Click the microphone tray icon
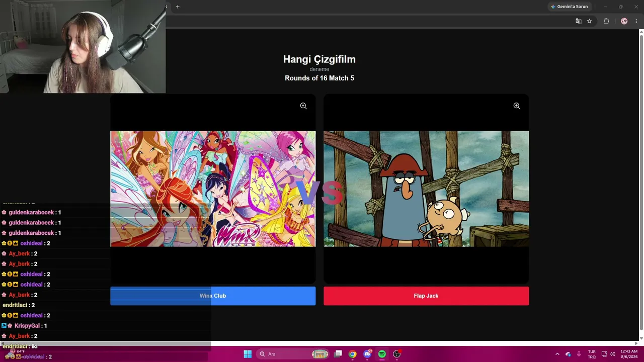This screenshot has width=644, height=362. click(x=579, y=354)
